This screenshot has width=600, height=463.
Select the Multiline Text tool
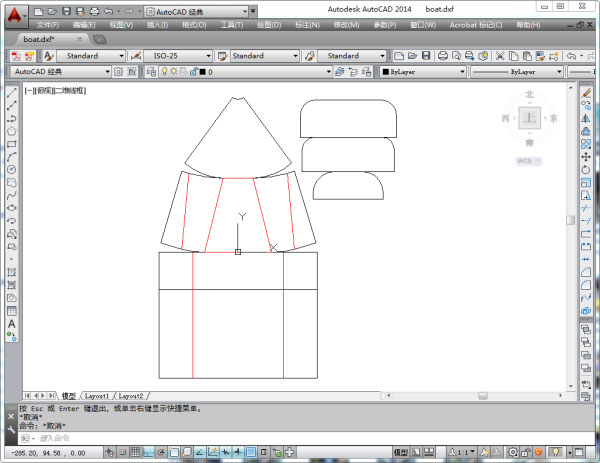click(11, 324)
